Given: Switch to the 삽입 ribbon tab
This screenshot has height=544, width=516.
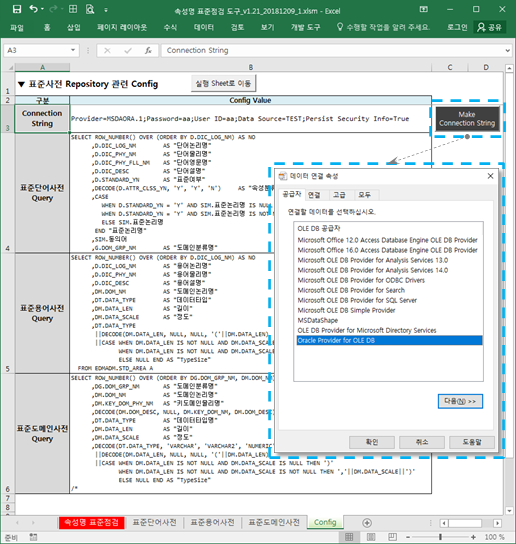Looking at the screenshot, I should pos(74,27).
